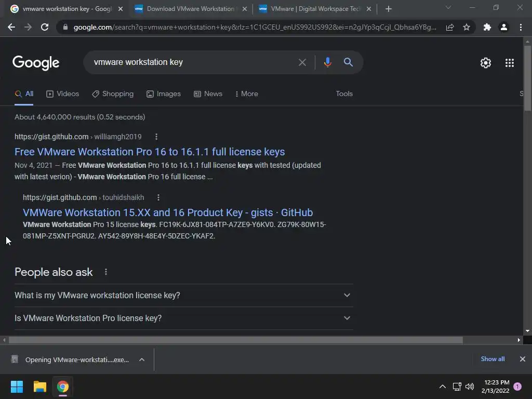
Task: Click the gist.github.com williamgh2019 URL
Action: pyautogui.click(x=78, y=137)
